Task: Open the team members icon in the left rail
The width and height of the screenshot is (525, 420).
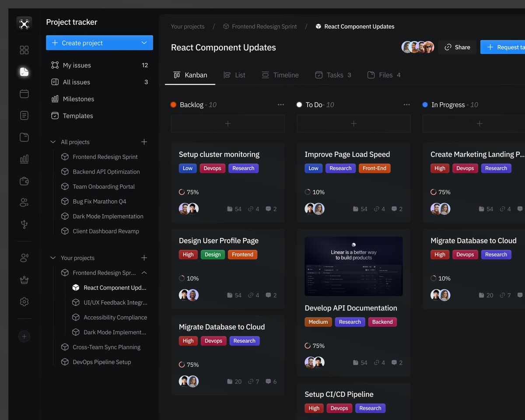Action: [24, 203]
